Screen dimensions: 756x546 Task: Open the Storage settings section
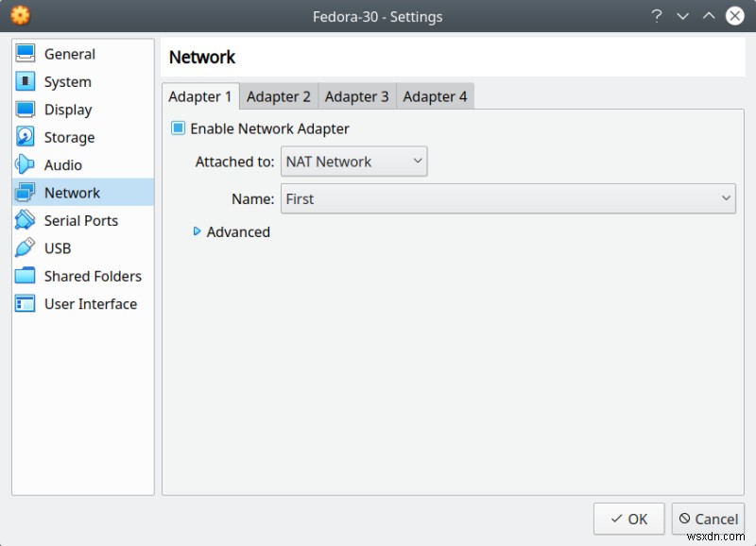click(27, 137)
